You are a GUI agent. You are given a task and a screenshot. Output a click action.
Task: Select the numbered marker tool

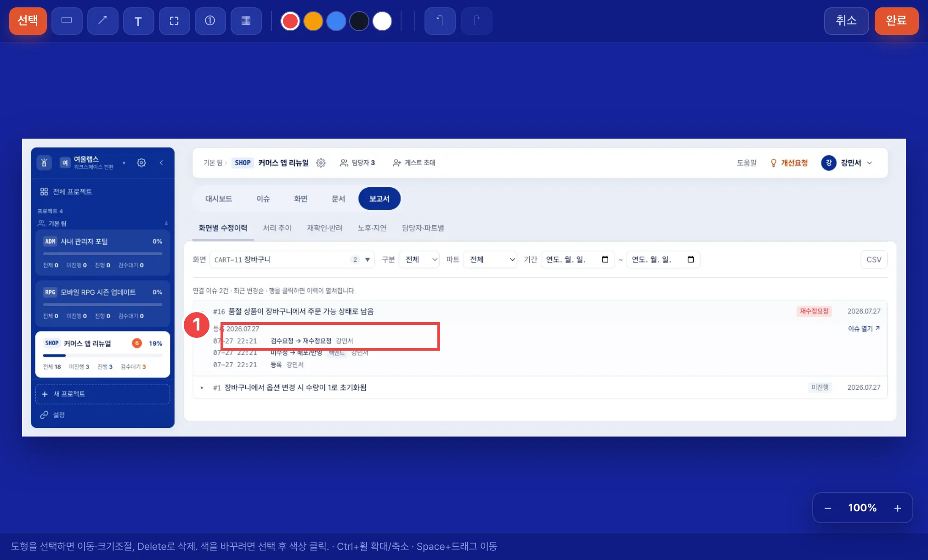[210, 21]
